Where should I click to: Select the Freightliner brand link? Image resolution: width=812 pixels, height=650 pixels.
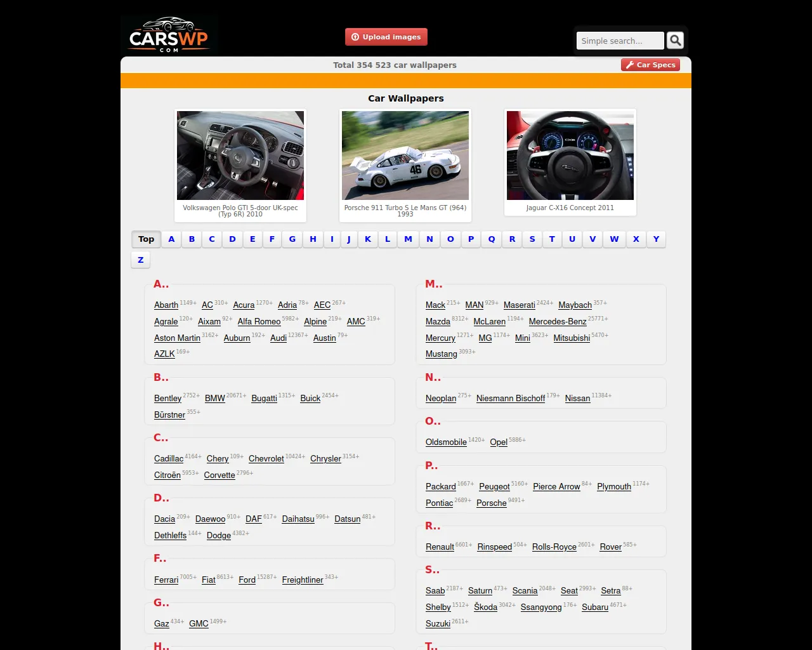tap(303, 580)
